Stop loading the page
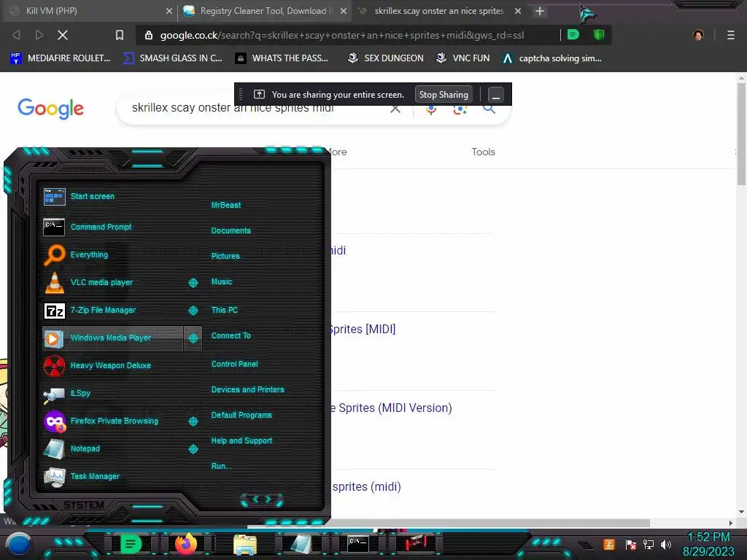747x560 pixels. 63,35
